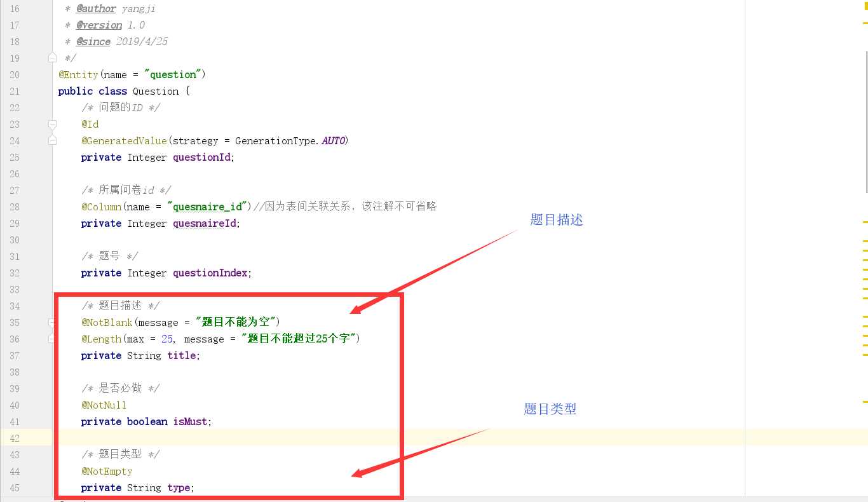
Task: Toggle fold marker beside @Length at line 36
Action: pyautogui.click(x=53, y=339)
